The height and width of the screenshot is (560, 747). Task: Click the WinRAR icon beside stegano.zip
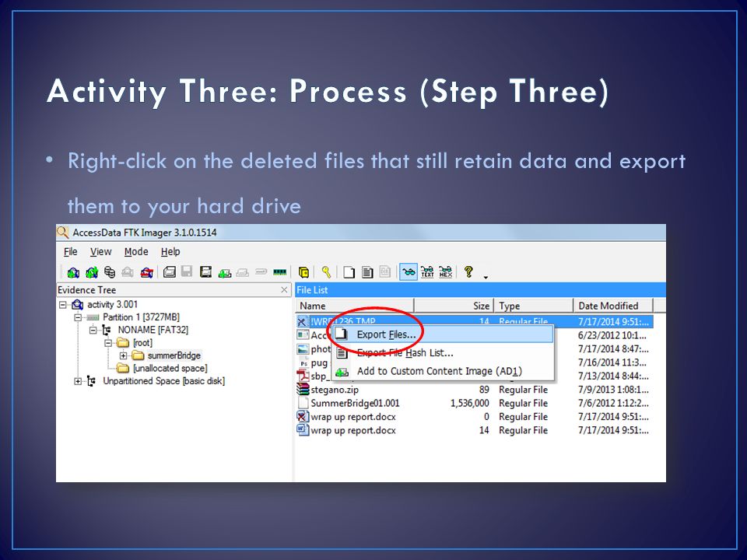303,390
